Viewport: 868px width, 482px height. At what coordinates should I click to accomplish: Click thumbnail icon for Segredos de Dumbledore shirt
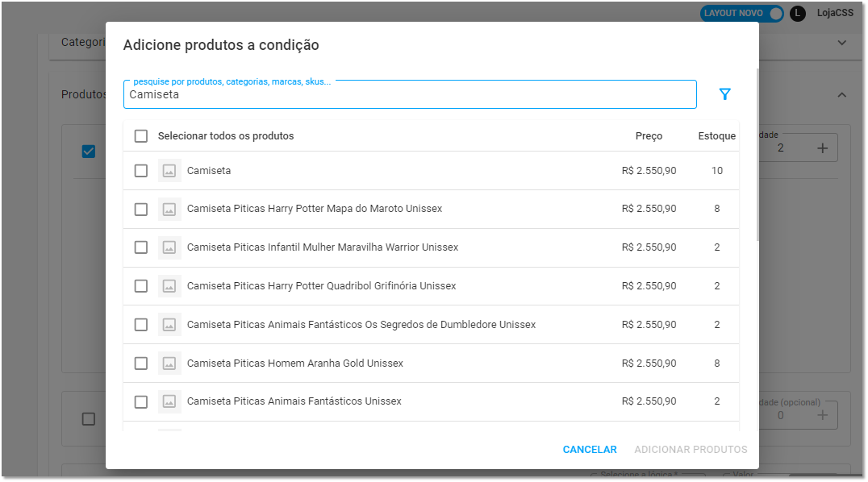pyautogui.click(x=169, y=324)
